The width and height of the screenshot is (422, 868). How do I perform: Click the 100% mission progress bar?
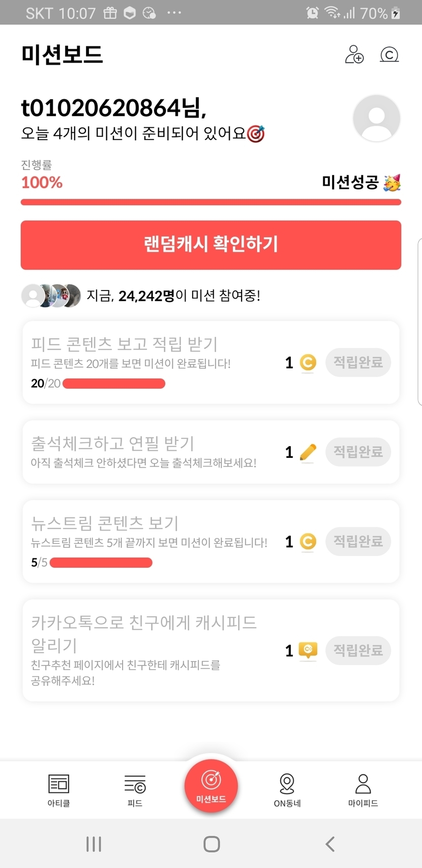click(x=211, y=202)
